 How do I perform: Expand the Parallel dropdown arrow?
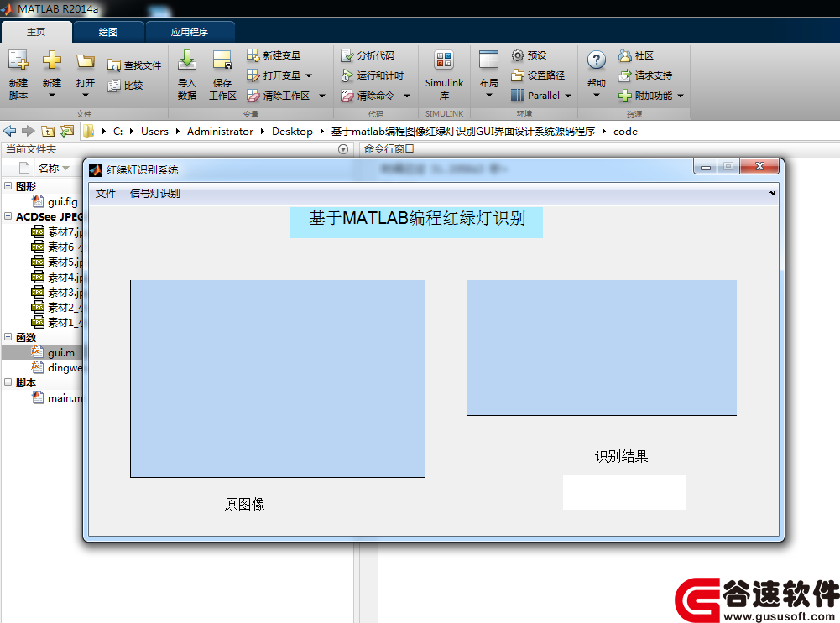coord(568,96)
